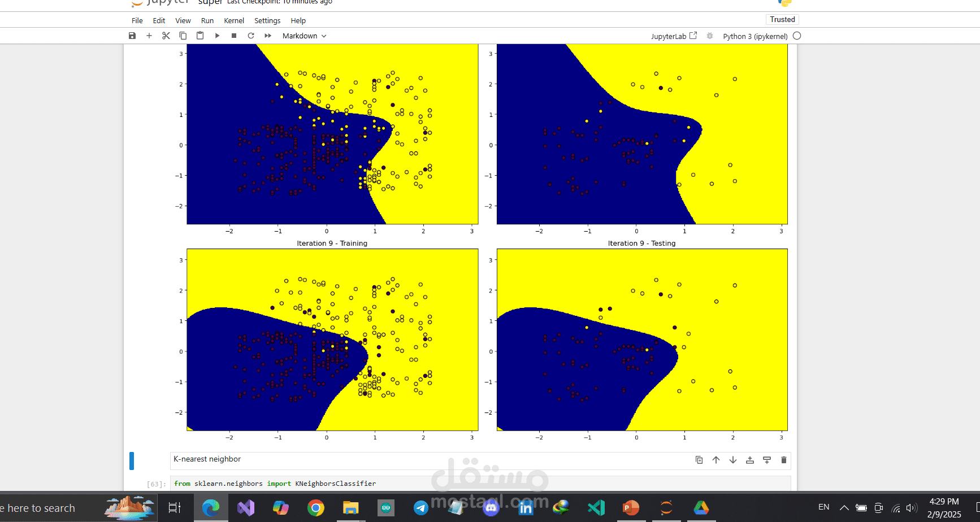Image resolution: width=980 pixels, height=522 pixels.
Task: Open the Run menu
Action: click(x=207, y=21)
